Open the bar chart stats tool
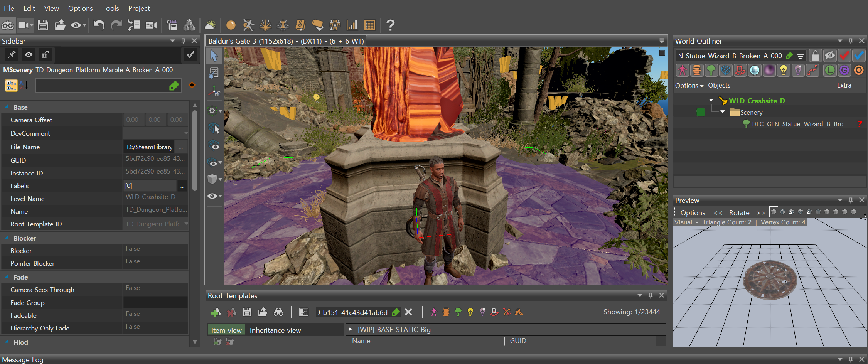The image size is (868, 364). (x=352, y=25)
